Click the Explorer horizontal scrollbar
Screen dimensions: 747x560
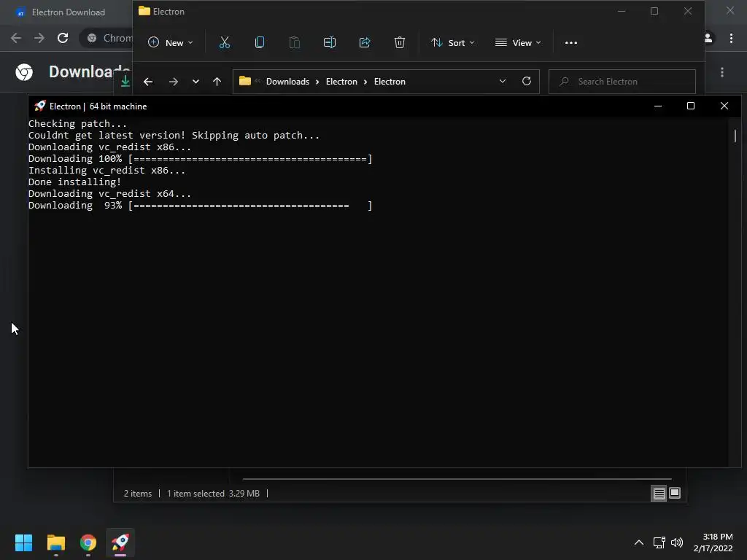point(457,479)
